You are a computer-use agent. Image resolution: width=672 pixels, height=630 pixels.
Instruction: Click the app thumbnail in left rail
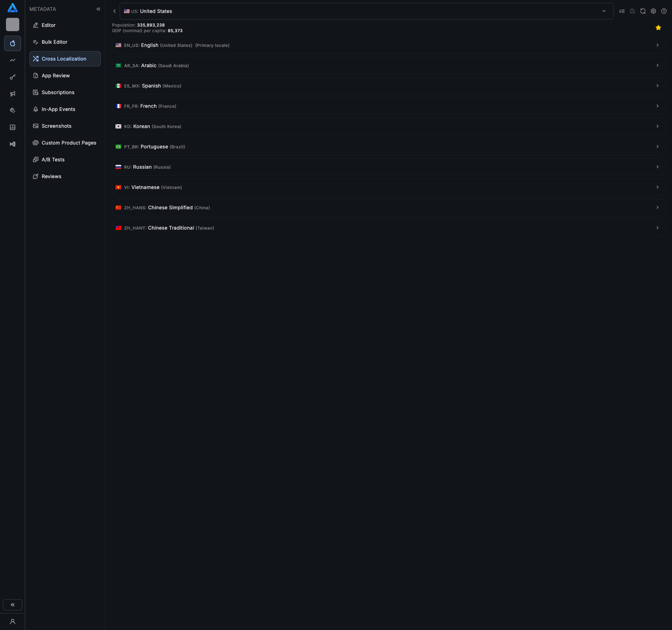point(13,24)
